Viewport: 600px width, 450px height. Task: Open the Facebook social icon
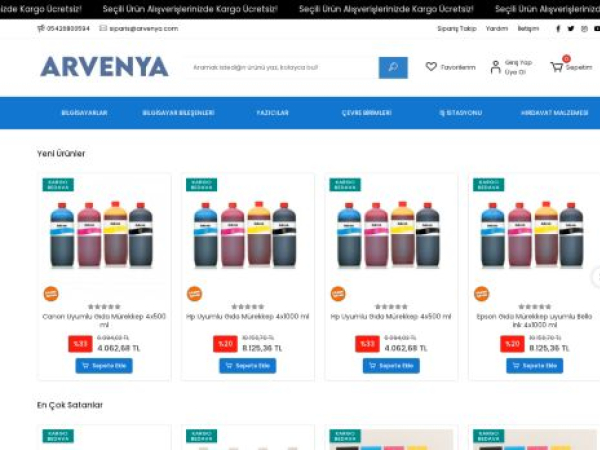(558, 29)
